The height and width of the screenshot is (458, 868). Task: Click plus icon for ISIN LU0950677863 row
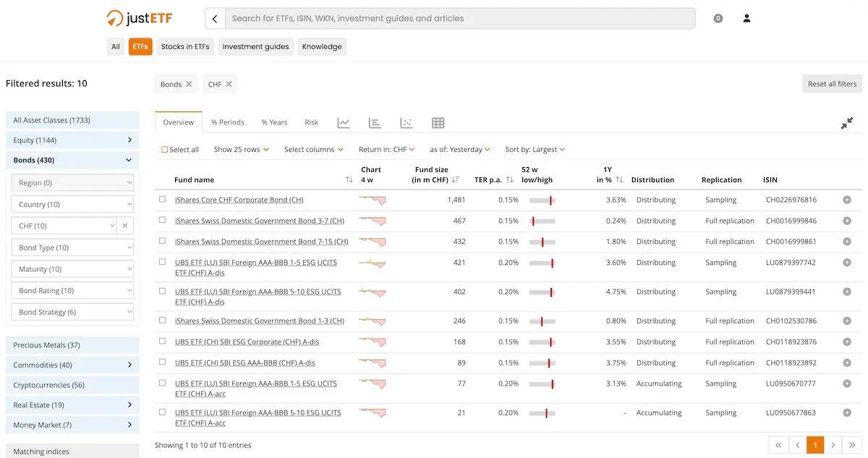pyautogui.click(x=847, y=412)
